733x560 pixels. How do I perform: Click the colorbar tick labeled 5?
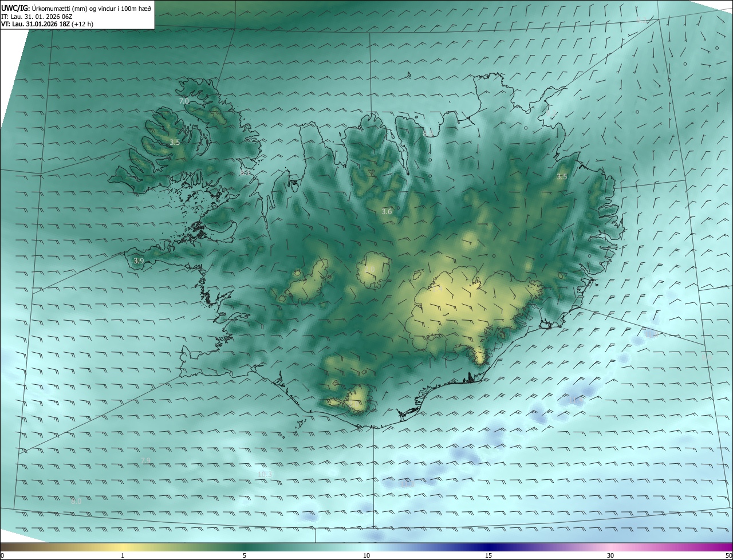(245, 555)
